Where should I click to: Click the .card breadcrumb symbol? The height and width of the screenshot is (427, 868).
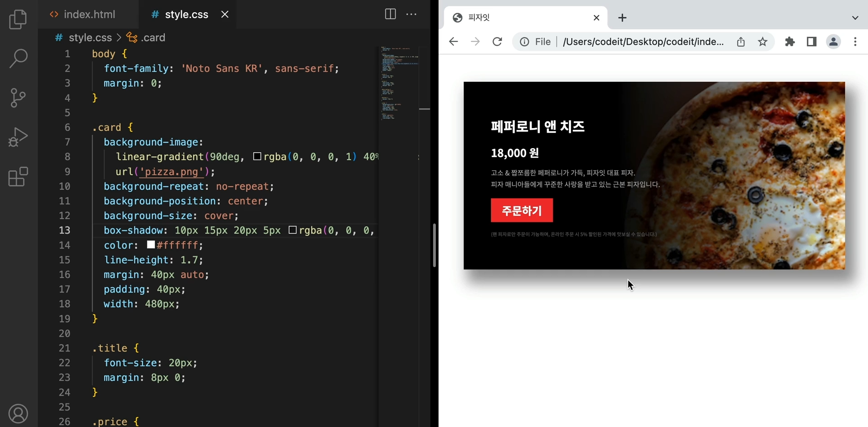click(x=146, y=38)
